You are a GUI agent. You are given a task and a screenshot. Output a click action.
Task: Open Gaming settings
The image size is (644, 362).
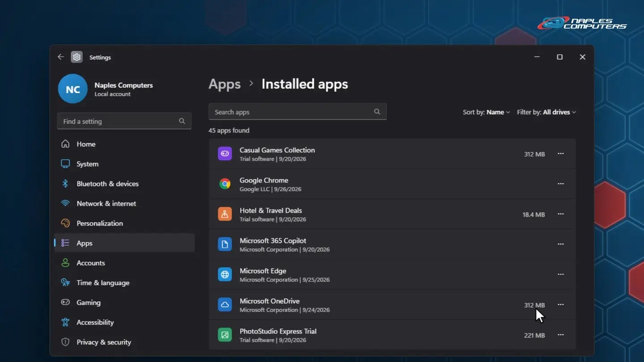[124, 303]
